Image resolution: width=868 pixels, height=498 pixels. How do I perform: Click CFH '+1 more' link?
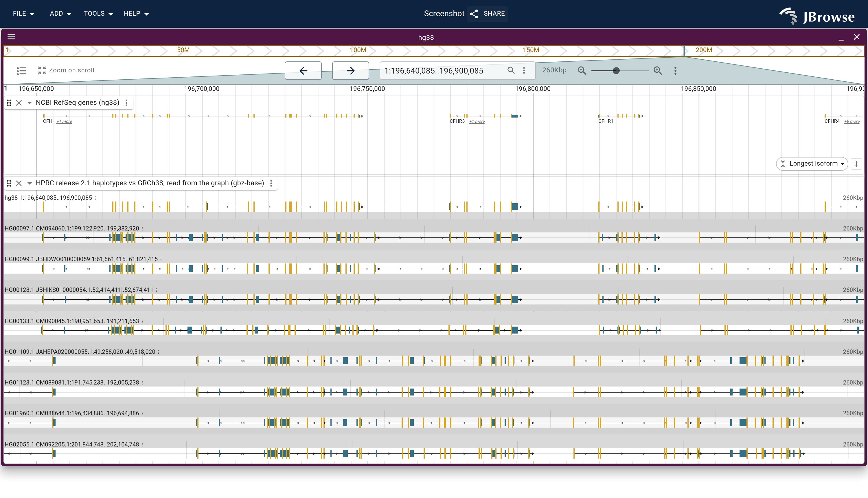(x=64, y=121)
